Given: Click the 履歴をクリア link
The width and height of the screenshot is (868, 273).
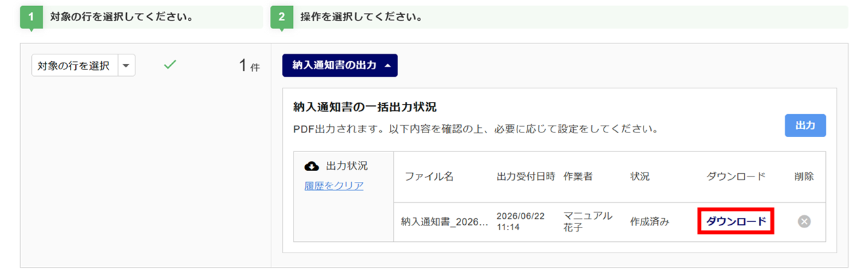Looking at the screenshot, I should pos(334,186).
